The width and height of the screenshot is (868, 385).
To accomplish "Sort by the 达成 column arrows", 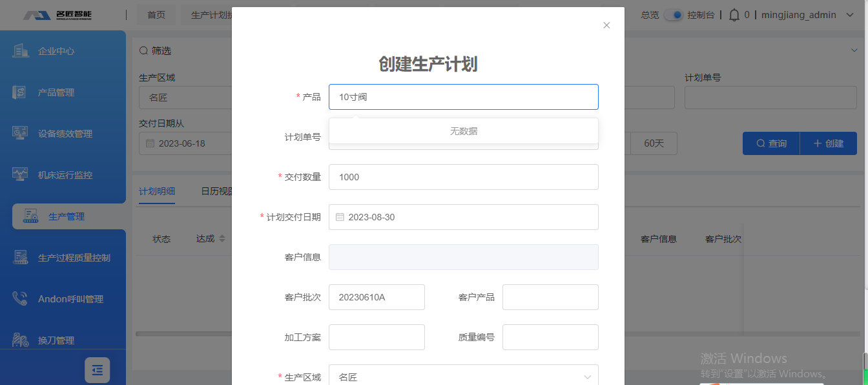I will click(x=222, y=239).
